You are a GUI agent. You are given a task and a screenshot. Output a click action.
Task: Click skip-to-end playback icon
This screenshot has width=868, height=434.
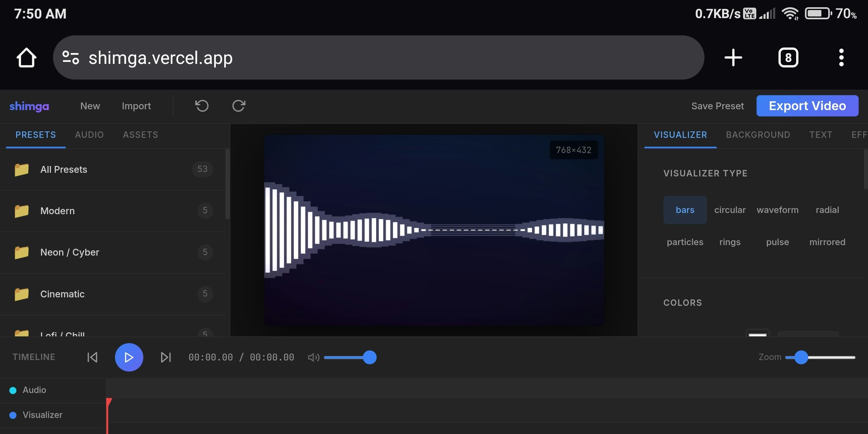(x=165, y=357)
